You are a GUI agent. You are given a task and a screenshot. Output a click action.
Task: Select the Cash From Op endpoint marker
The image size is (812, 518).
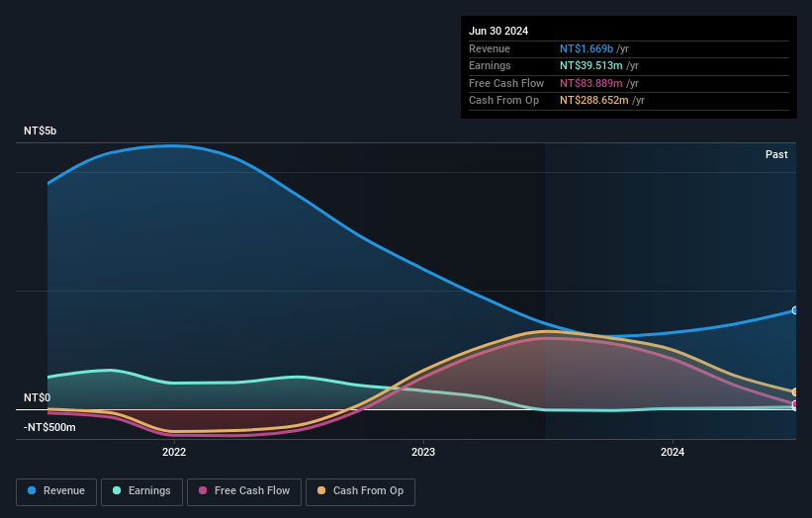click(x=795, y=392)
